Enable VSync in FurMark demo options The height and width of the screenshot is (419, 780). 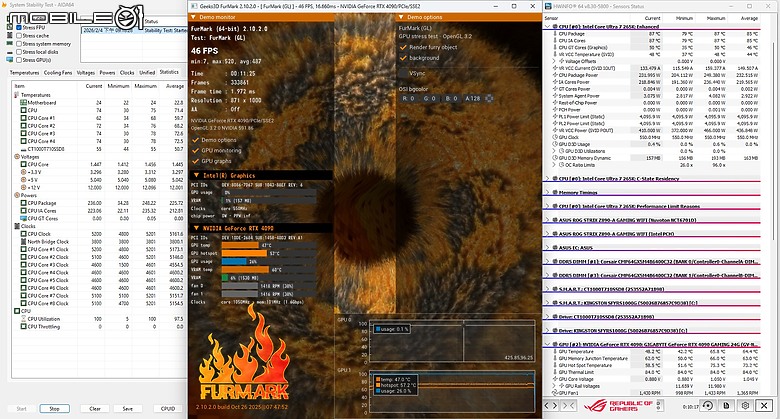tap(403, 73)
